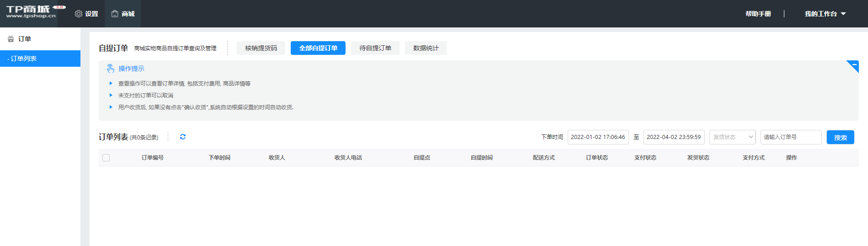
Task: Click the end date field 2022-04-02
Action: click(674, 137)
